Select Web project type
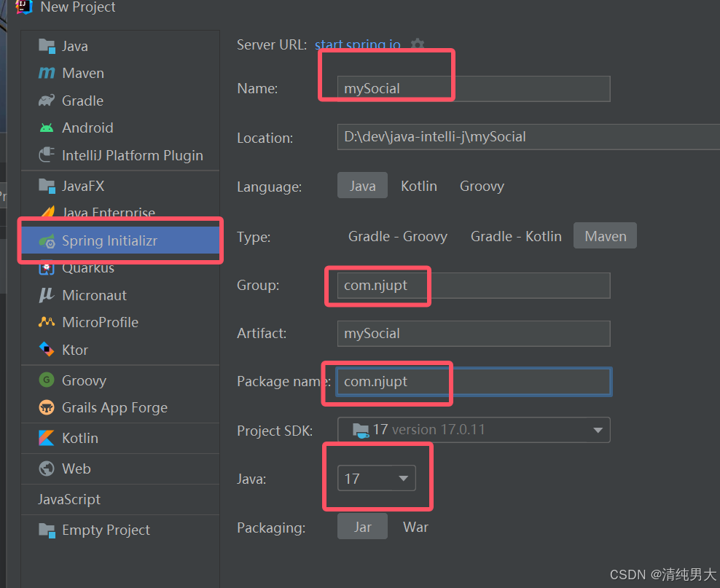This screenshot has height=588, width=720. (120, 469)
